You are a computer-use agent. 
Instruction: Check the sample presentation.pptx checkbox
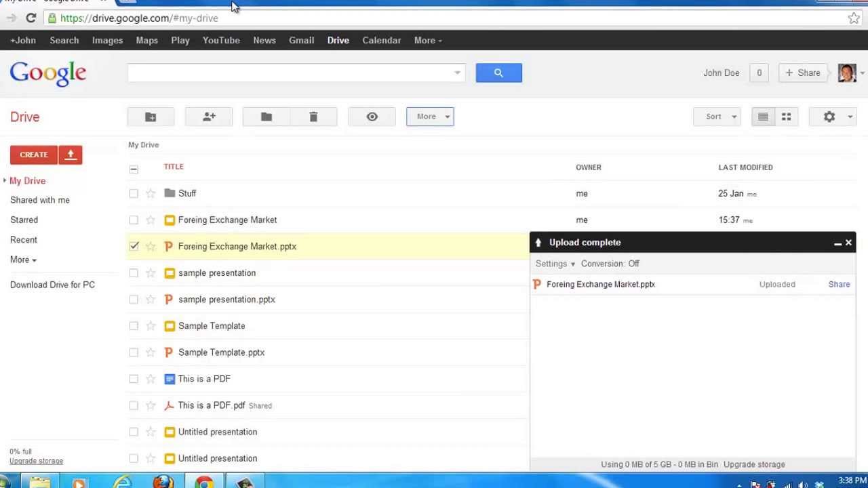click(134, 300)
